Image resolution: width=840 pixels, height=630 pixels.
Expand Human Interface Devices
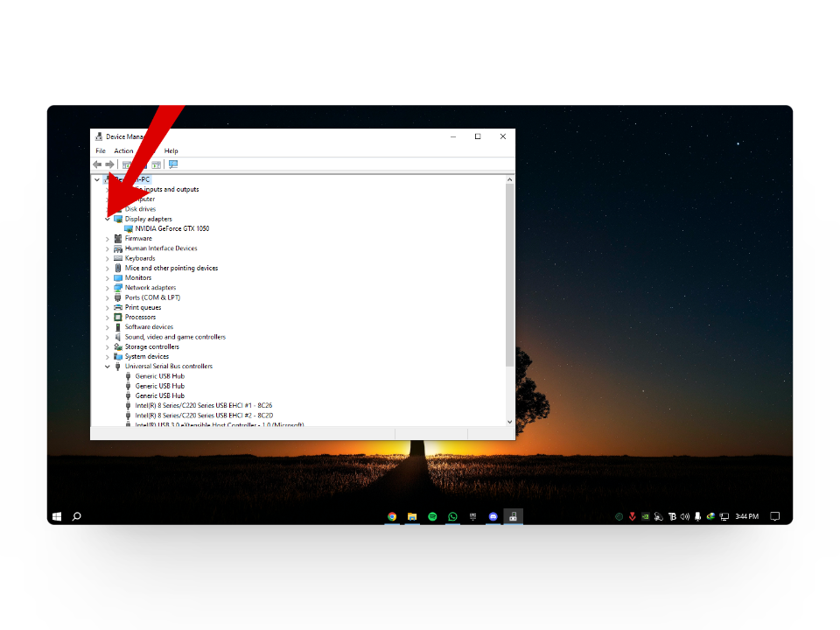coord(108,248)
